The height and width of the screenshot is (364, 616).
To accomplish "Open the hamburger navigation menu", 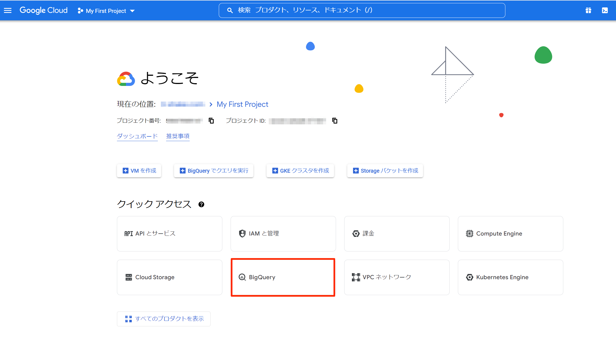I will pyautogui.click(x=8, y=10).
